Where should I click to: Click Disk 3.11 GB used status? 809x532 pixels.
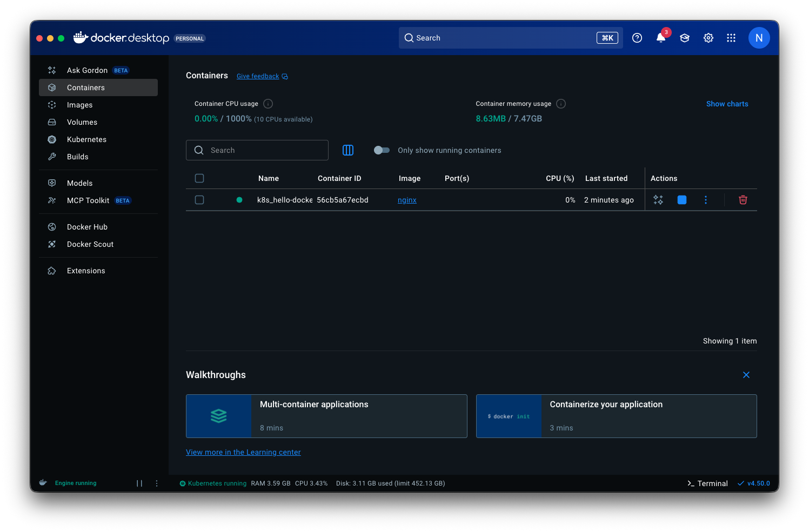click(x=390, y=483)
